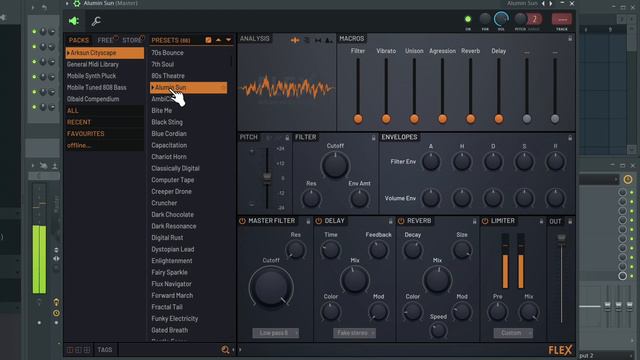Open the wrench settings icon
Viewport: 640px width, 360px height.
[x=96, y=21]
